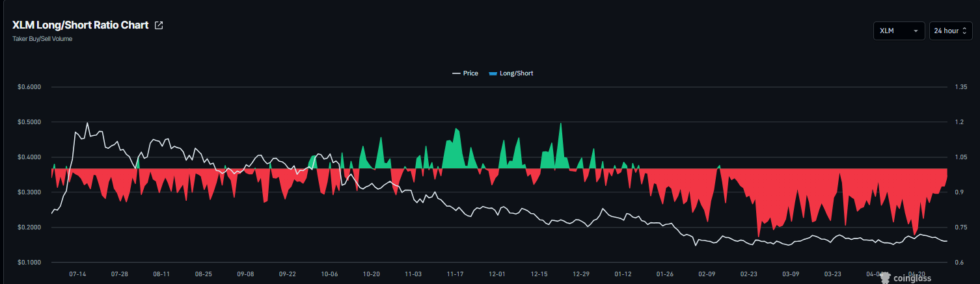
Task: Expand the 24 hour interval dropdown
Action: point(950,31)
